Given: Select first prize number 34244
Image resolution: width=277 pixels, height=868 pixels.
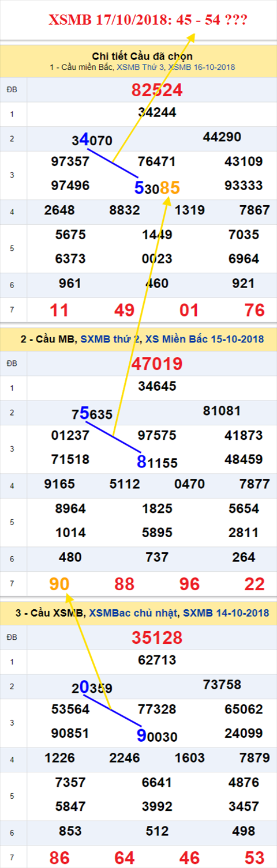Looking at the screenshot, I should point(157,113).
